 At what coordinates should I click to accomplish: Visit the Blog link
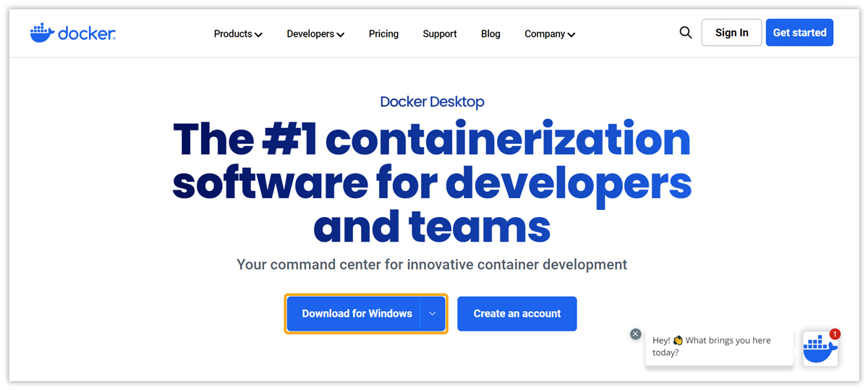coord(490,34)
